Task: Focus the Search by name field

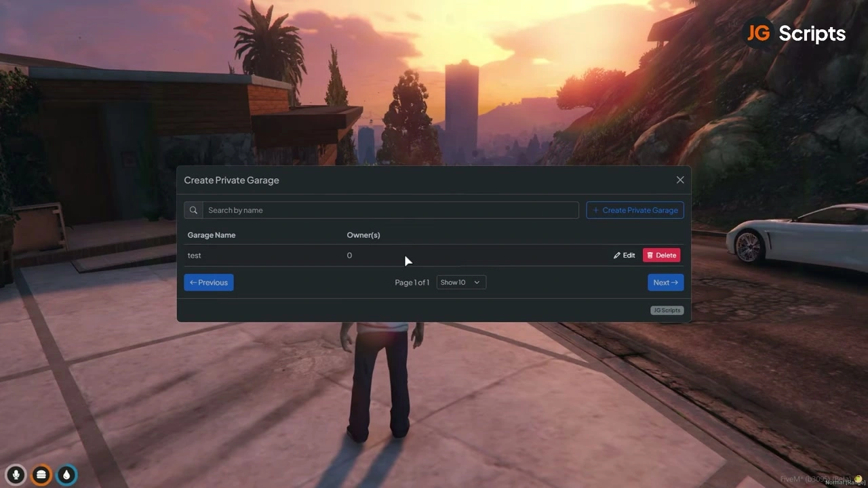Action: pyautogui.click(x=390, y=210)
